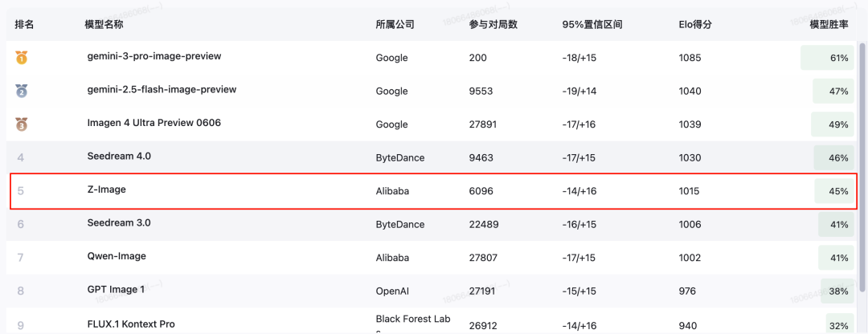Click the Seedream 4.0 model name
The image size is (868, 334).
[x=119, y=156]
